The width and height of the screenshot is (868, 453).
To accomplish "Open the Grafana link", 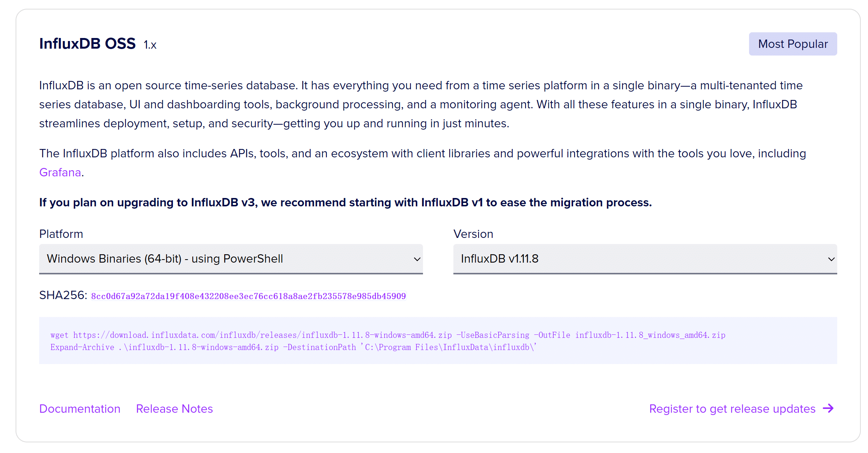I will (x=60, y=173).
